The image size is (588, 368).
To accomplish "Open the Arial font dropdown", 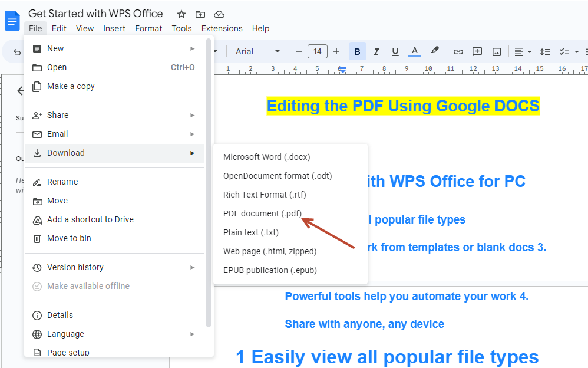I will (257, 51).
